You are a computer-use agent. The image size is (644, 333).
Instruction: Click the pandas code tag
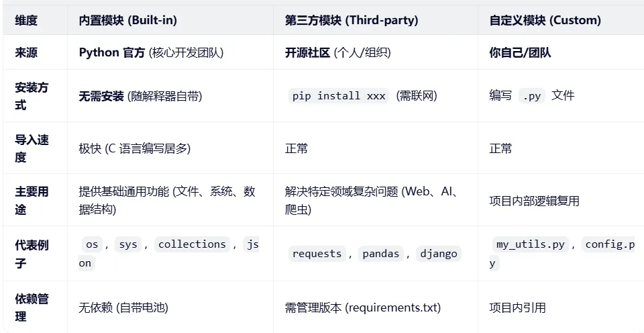[x=380, y=254]
